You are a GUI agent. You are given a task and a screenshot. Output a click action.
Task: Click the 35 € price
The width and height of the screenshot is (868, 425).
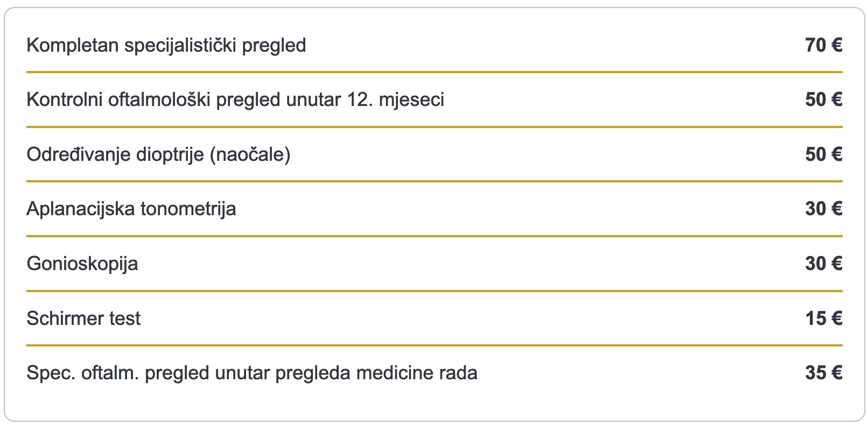[823, 373]
